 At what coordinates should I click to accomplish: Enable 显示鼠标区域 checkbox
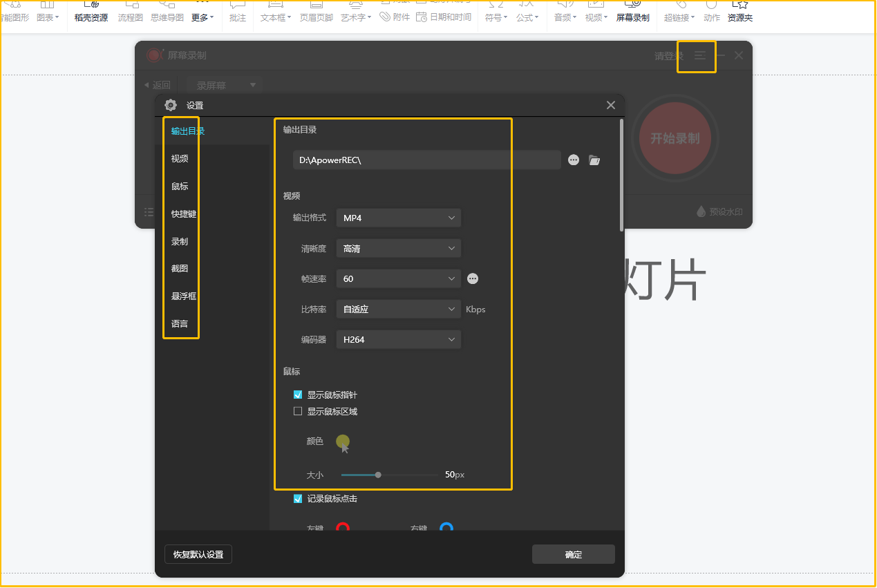(x=298, y=412)
